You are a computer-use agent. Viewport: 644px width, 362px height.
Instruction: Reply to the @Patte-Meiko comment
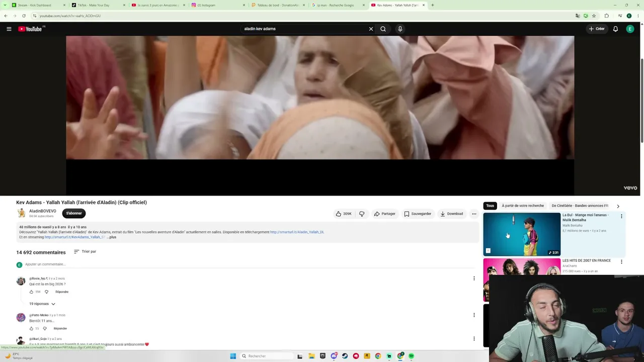60,328
